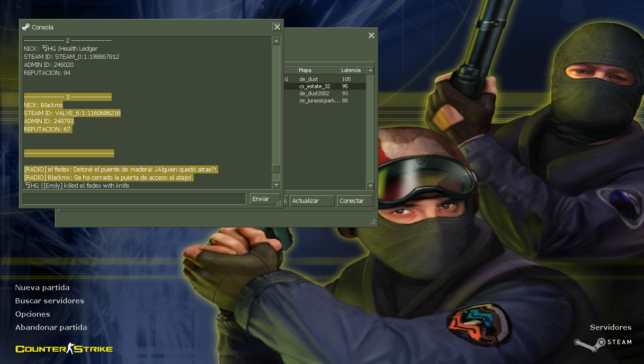Sort servers by the Mapa column

point(318,70)
